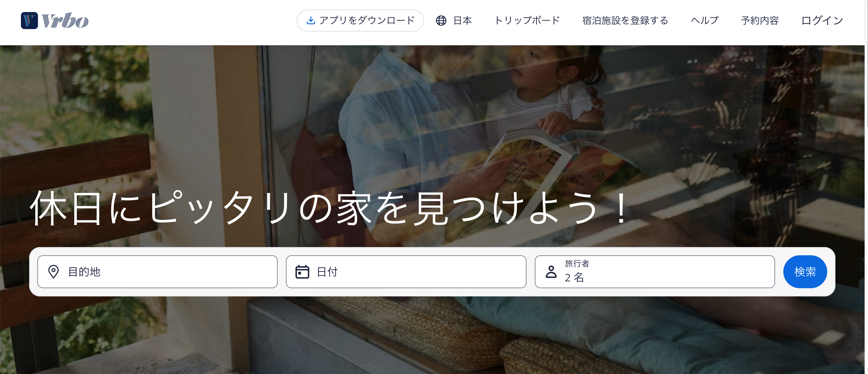Image resolution: width=868 pixels, height=374 pixels.
Task: Select 宿泊施設を登録する menu item
Action: pyautogui.click(x=625, y=21)
